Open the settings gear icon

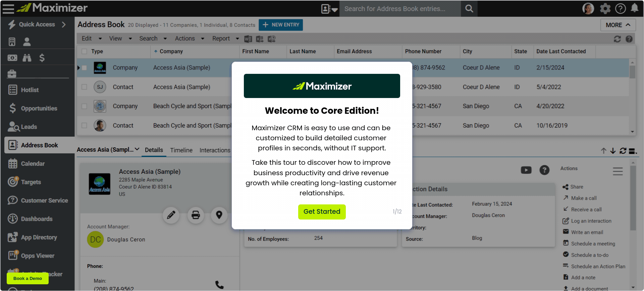605,8
